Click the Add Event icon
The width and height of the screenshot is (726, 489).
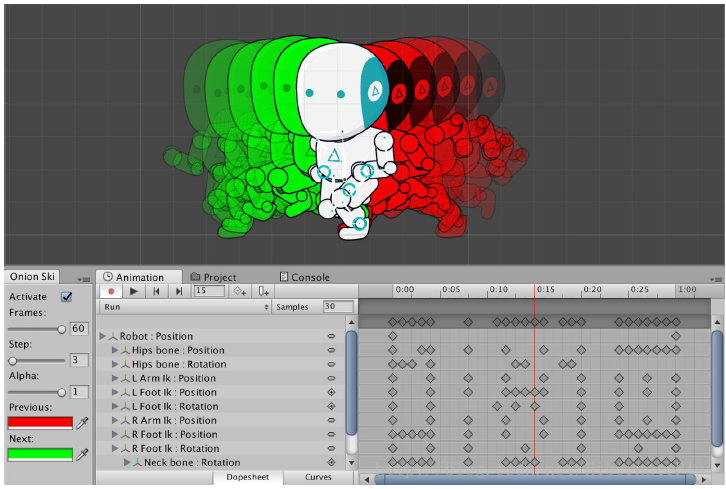(263, 291)
